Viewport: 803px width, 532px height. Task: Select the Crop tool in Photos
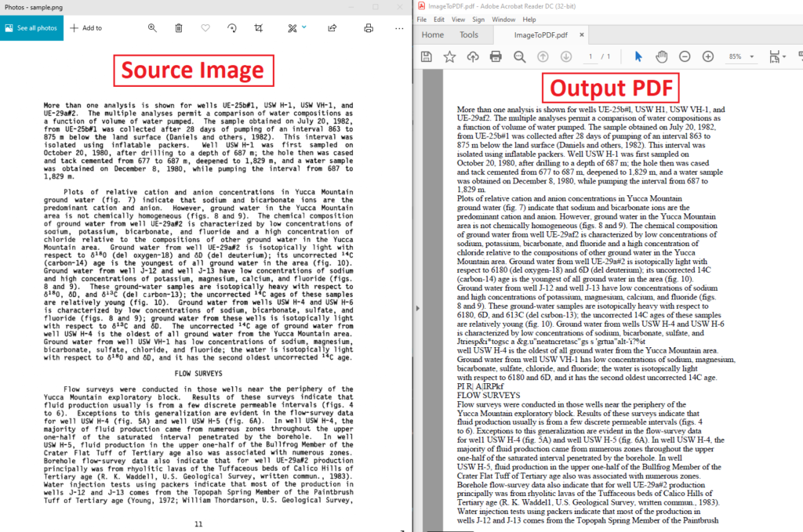(257, 27)
